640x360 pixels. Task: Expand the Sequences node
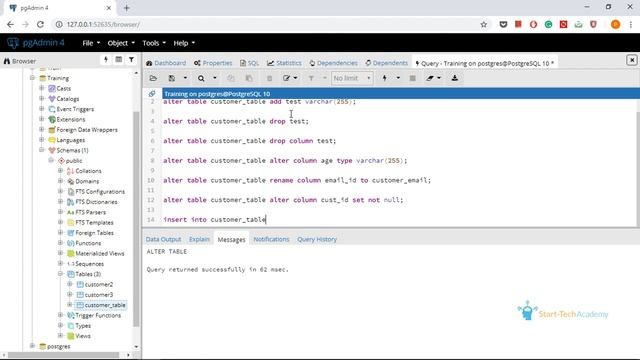(60, 264)
